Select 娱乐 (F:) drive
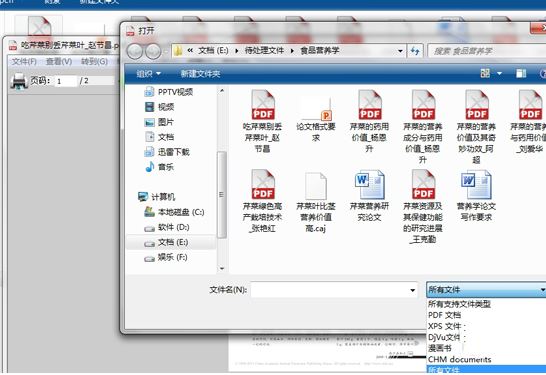The image size is (546, 375). coord(166,257)
